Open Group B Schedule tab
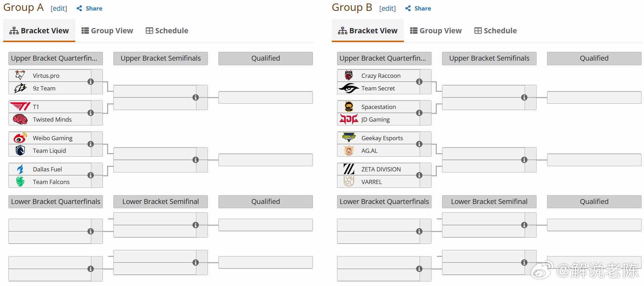The image size is (644, 286). [x=496, y=31]
